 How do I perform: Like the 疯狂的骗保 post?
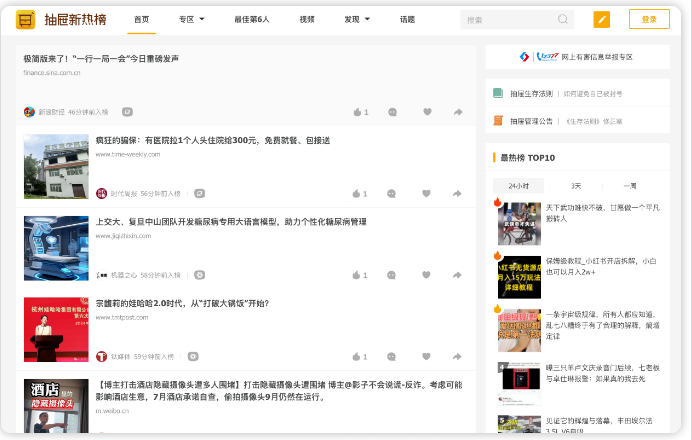coord(360,194)
